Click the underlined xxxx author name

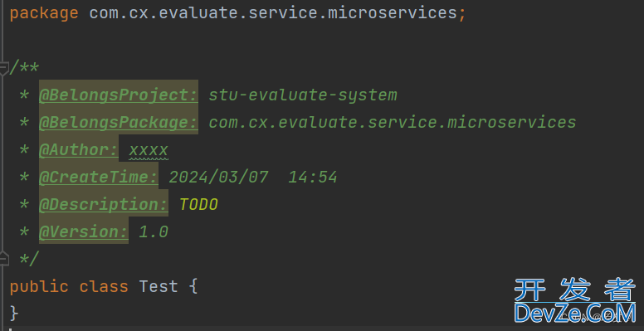[x=149, y=150]
